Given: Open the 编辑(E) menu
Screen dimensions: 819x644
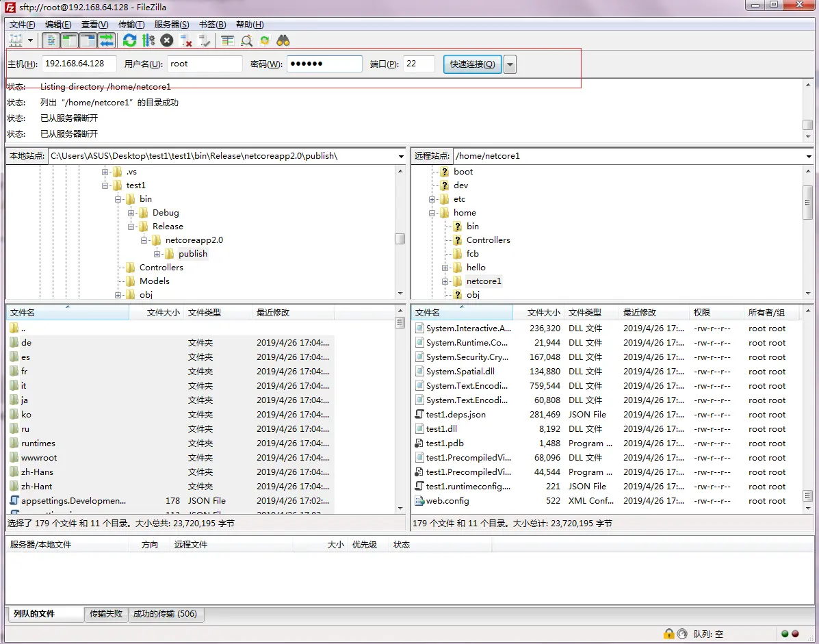Looking at the screenshot, I should point(58,25).
